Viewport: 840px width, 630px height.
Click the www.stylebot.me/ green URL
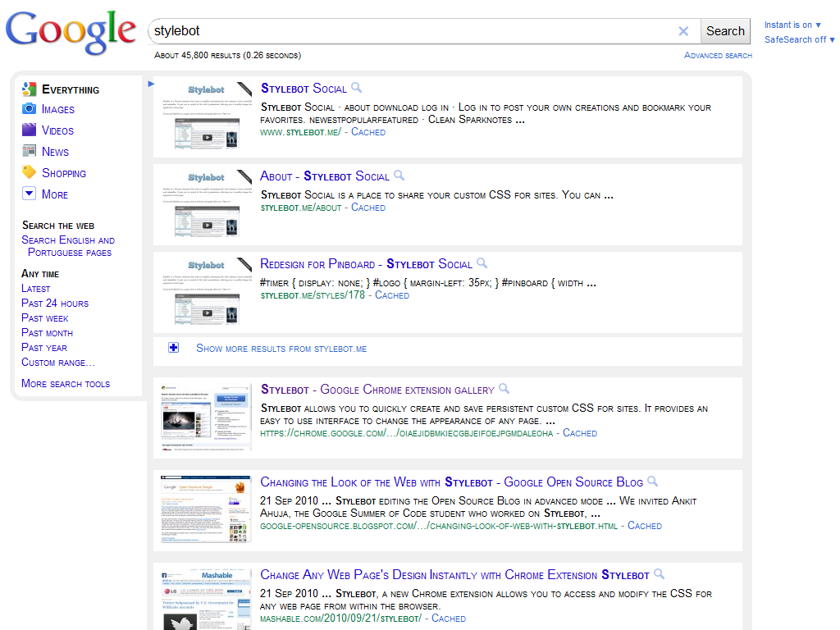[300, 132]
